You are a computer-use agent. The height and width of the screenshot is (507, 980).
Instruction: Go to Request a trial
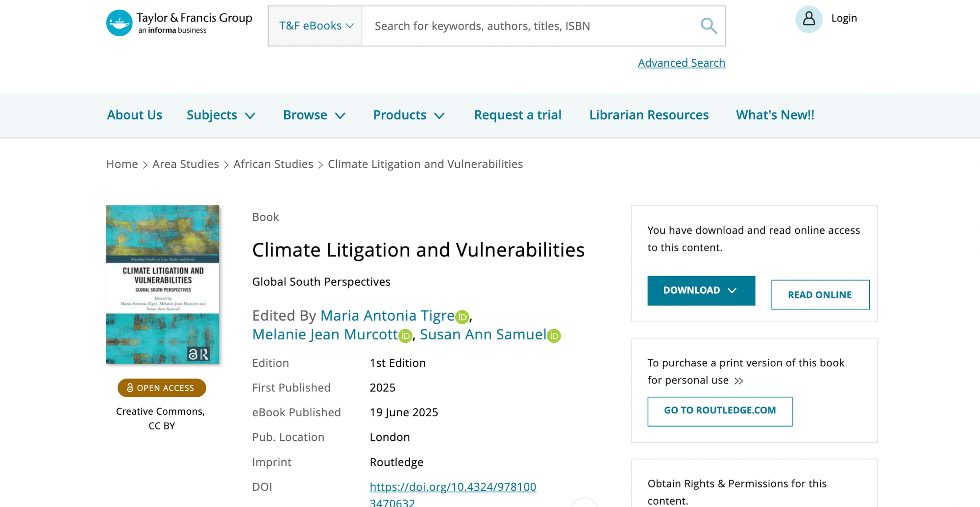coord(518,115)
